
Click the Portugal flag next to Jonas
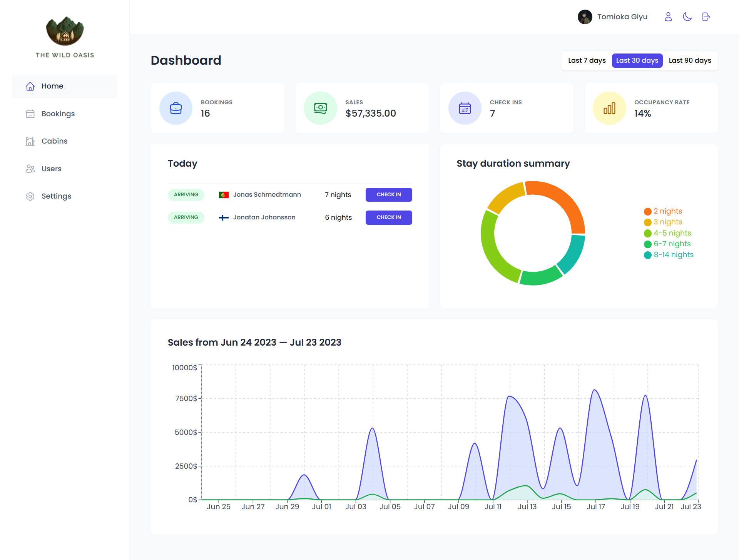click(x=224, y=195)
